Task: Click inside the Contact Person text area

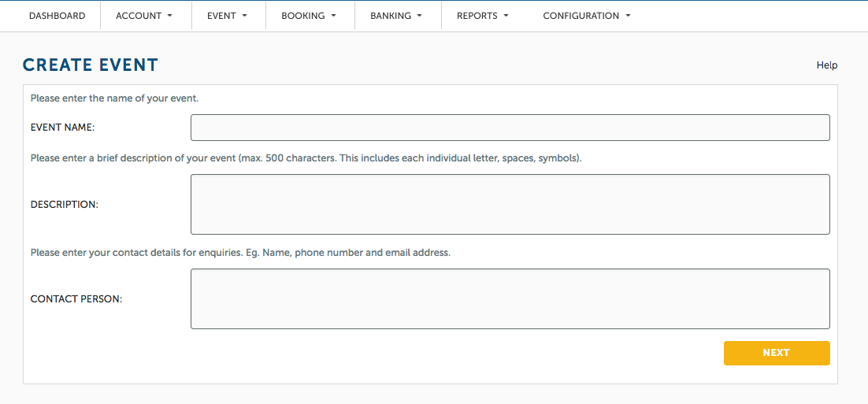Action: pyautogui.click(x=510, y=298)
